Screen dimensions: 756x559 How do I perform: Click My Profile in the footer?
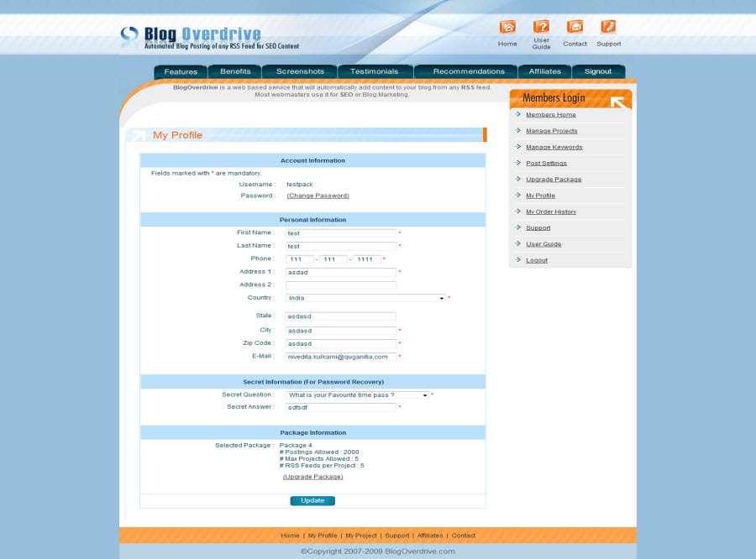(x=323, y=535)
